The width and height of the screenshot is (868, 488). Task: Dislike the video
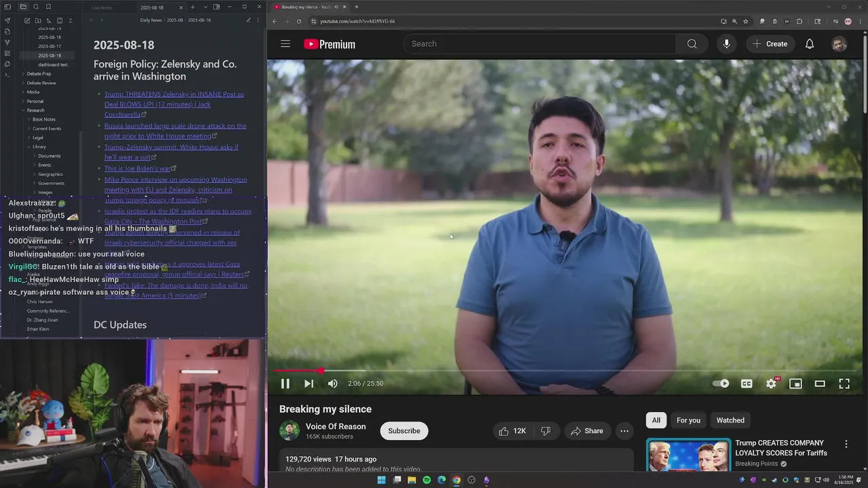[545, 431]
